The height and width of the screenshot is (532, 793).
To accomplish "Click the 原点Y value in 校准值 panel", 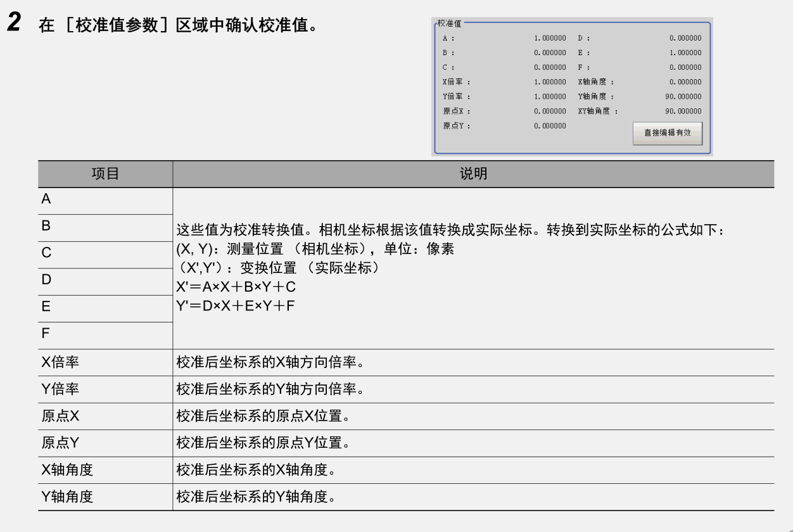I will pos(550,126).
